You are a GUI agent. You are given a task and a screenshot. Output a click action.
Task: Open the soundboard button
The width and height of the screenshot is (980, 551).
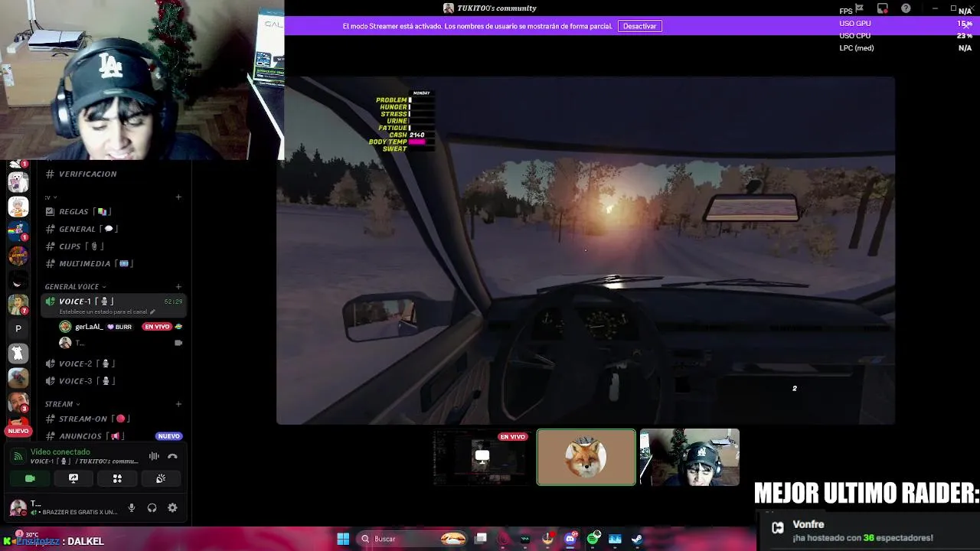(161, 478)
